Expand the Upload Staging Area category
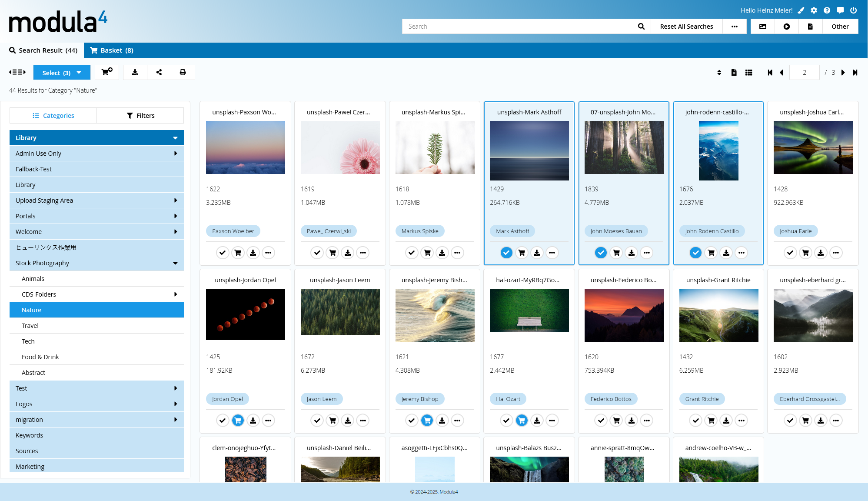The image size is (868, 501). click(x=175, y=200)
